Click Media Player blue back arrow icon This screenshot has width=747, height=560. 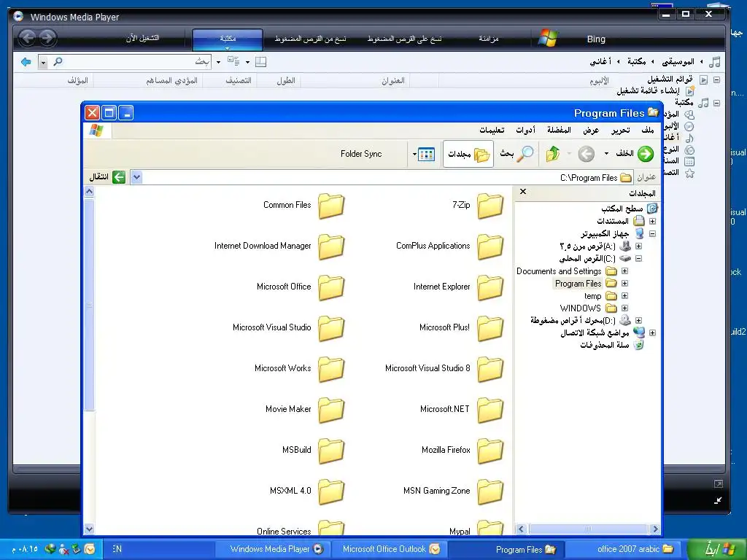coord(26,61)
